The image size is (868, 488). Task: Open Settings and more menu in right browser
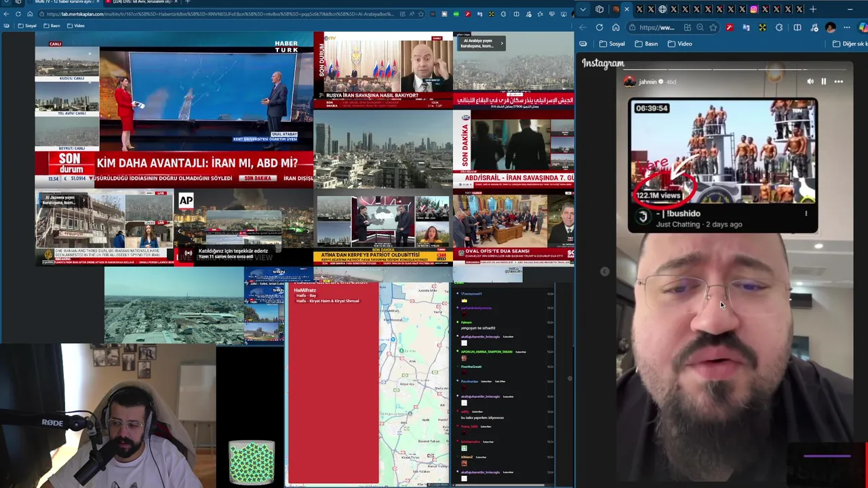[x=847, y=28]
